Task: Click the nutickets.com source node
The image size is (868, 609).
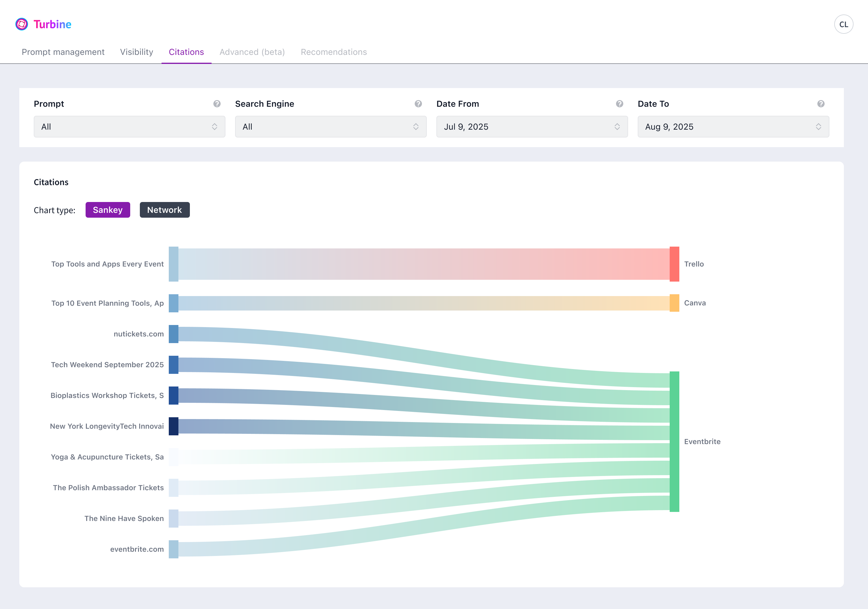Action: point(174,334)
